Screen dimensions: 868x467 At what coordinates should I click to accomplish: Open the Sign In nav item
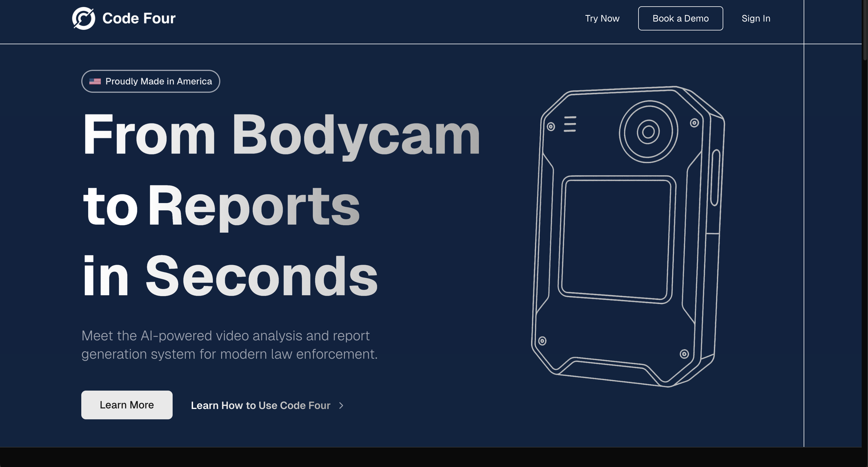coord(755,19)
